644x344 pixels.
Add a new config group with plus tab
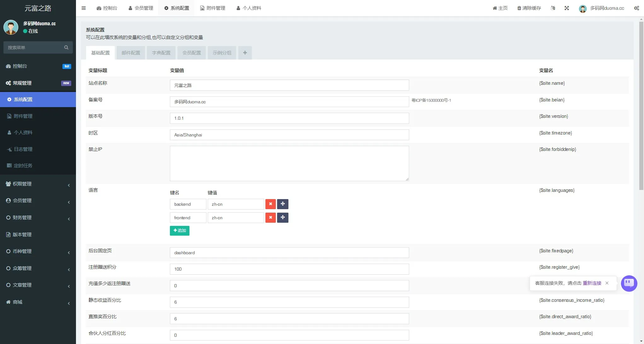pos(245,53)
